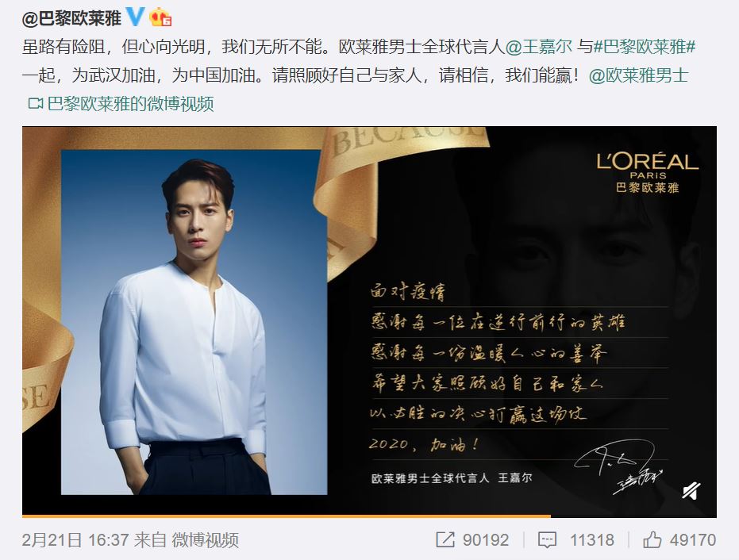739x560 pixels.
Task: Click the comment count 11318
Action: 592,539
